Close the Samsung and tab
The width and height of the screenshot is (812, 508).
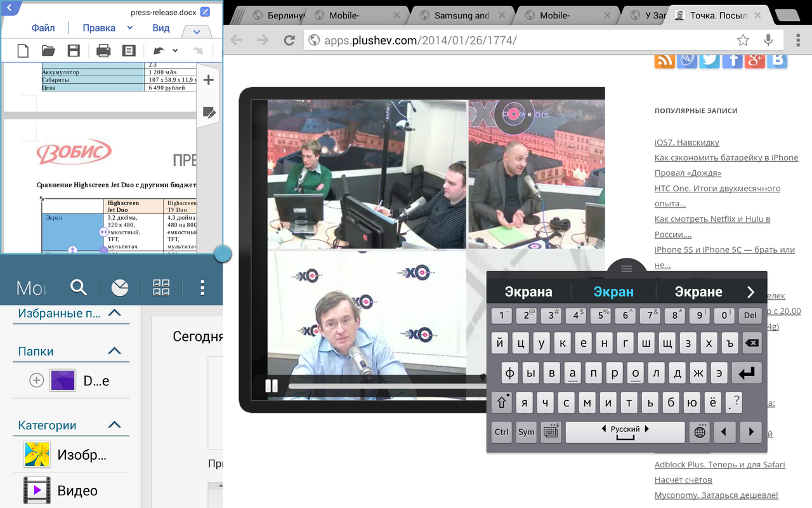pos(502,15)
